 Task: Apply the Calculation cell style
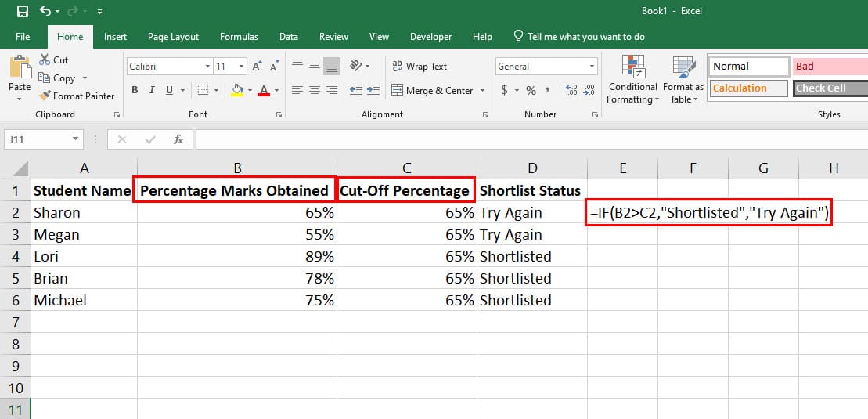click(748, 88)
